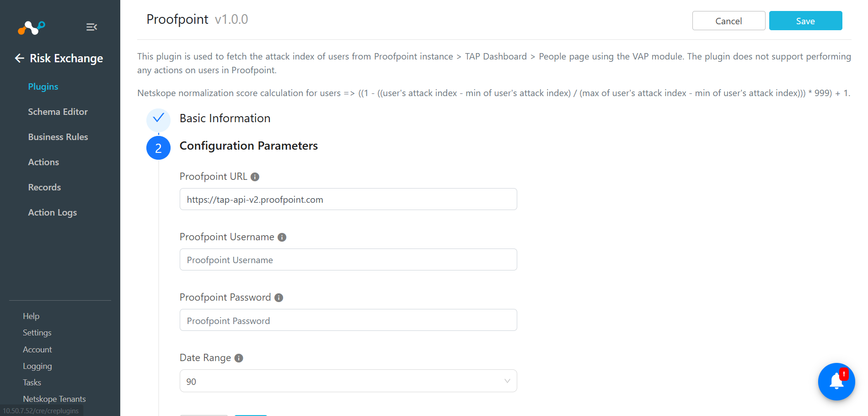The height and width of the screenshot is (416, 868).
Task: Cancel the plugin configuration
Action: point(729,21)
